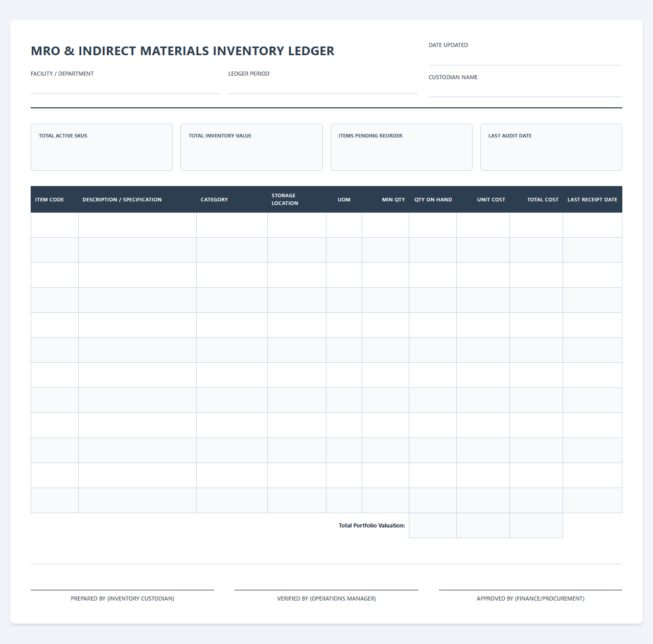653x644 pixels.
Task: Click the Description / Specification column header
Action: pyautogui.click(x=137, y=199)
